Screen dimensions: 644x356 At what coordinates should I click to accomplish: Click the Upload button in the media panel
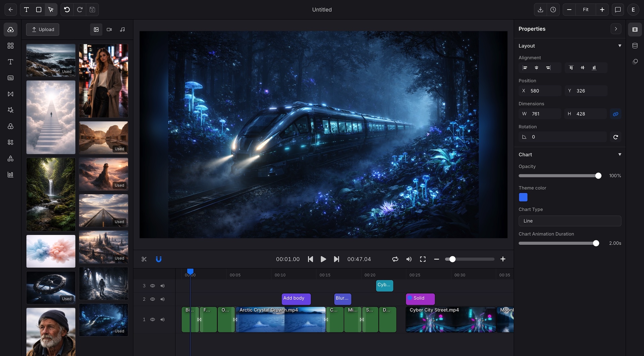click(43, 30)
